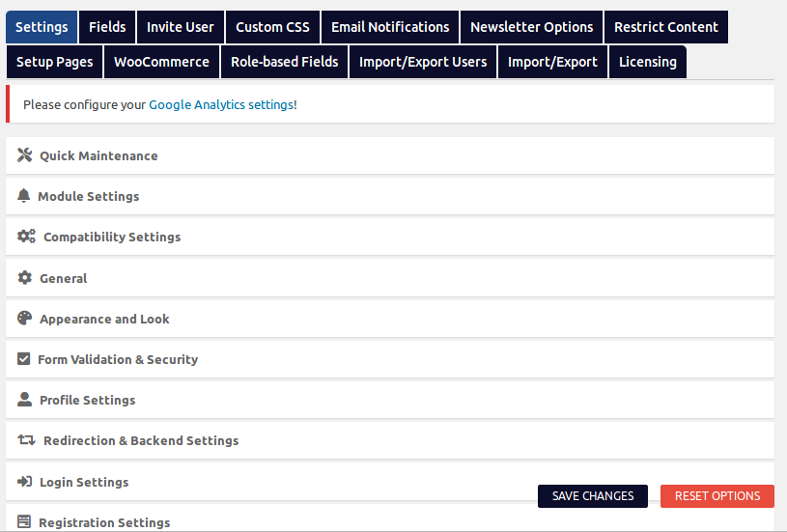Expand the Redirection & Backend Settings section
The image size is (787, 532).
[141, 440]
